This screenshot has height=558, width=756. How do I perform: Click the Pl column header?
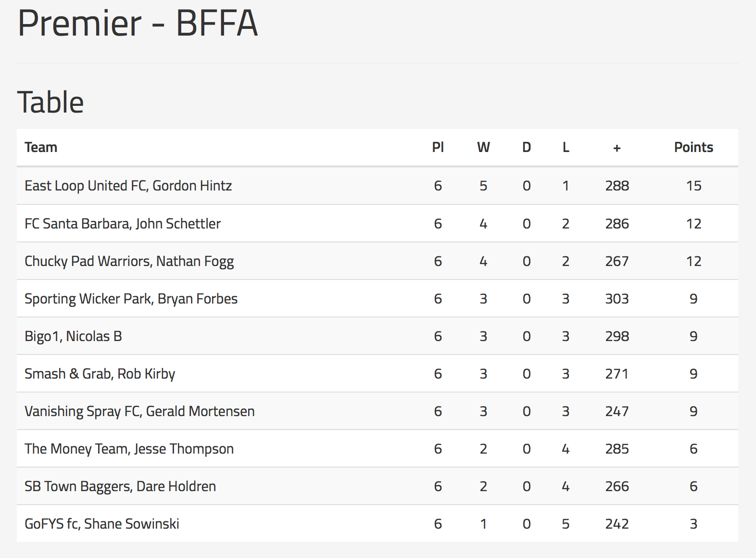[438, 147]
